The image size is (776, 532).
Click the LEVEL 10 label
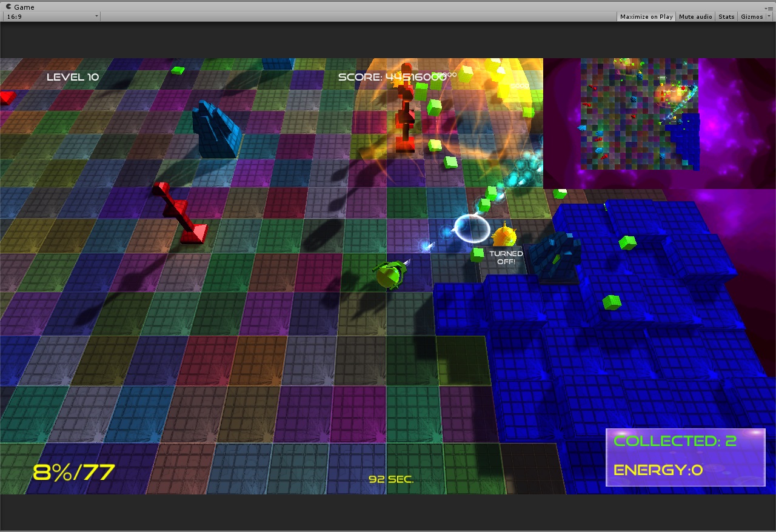(73, 77)
